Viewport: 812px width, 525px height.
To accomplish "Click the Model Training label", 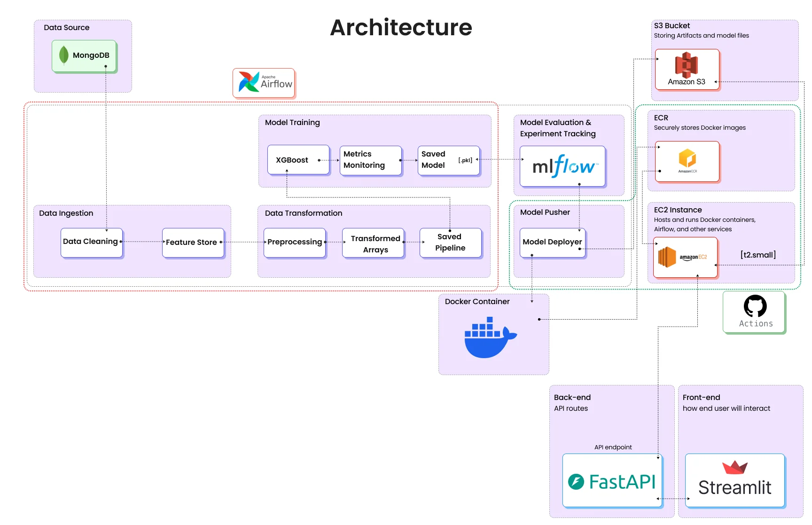I will coord(292,123).
